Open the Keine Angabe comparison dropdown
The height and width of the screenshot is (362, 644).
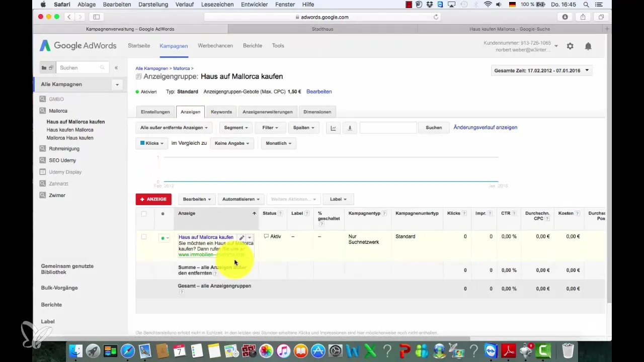(x=232, y=143)
